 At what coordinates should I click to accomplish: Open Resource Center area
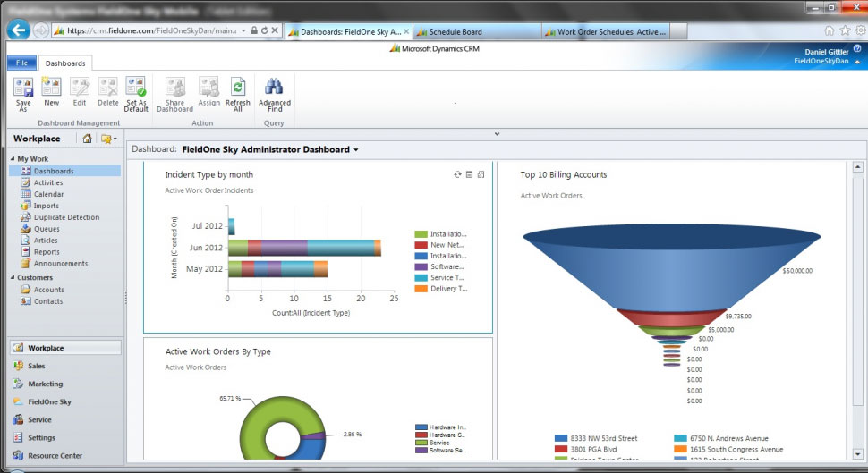(65, 456)
